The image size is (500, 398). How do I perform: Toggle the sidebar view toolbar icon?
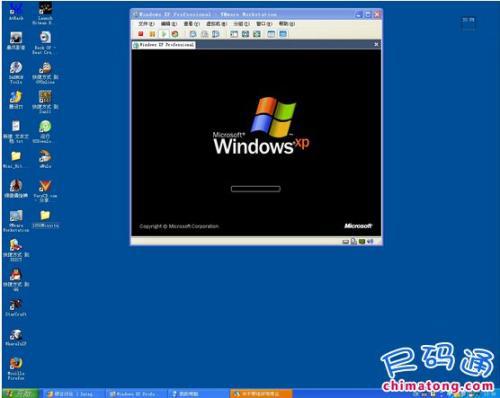(234, 34)
